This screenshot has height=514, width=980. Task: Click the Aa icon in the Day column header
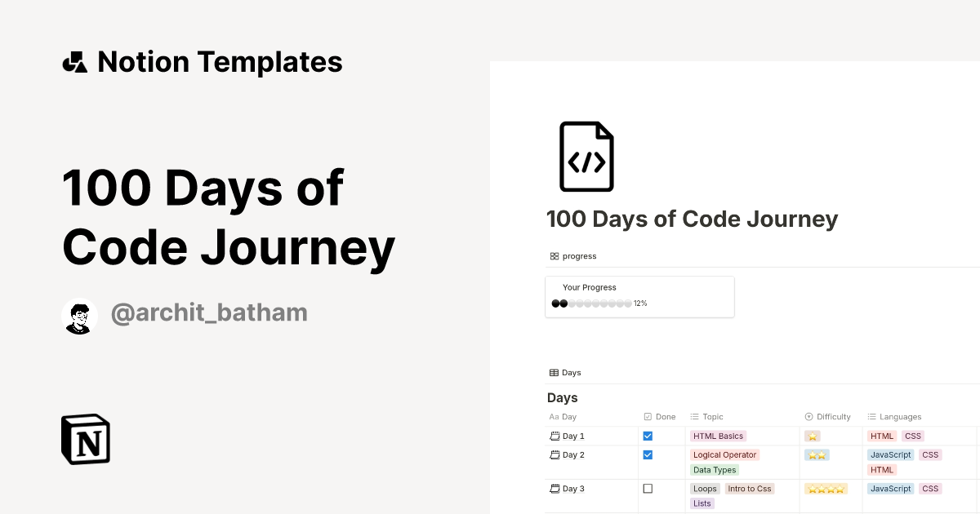pyautogui.click(x=552, y=416)
